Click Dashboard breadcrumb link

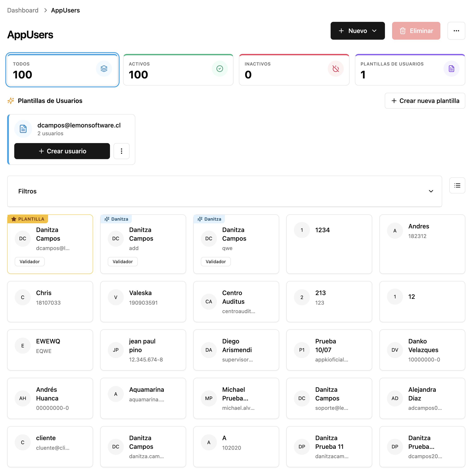[x=23, y=10]
